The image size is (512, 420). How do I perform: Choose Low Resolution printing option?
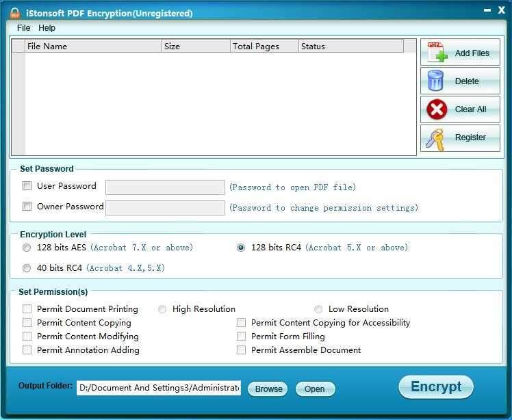coord(318,309)
